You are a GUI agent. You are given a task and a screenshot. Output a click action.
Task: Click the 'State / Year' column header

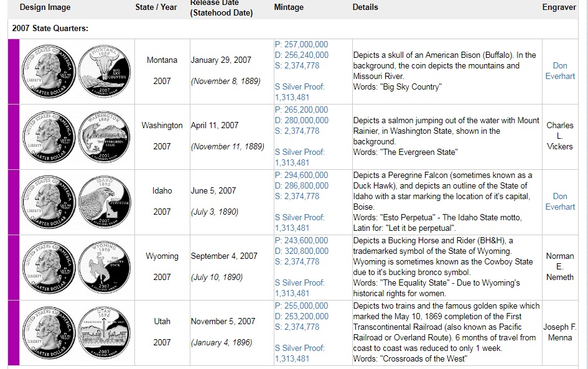156,7
